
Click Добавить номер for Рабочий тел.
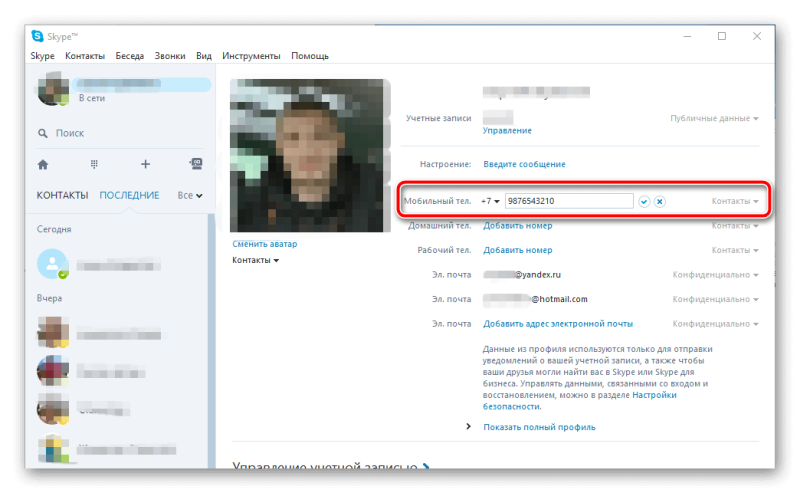[517, 250]
